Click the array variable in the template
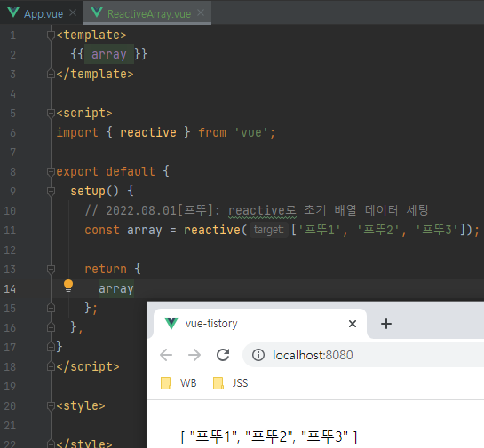The image size is (484, 448). [109, 54]
